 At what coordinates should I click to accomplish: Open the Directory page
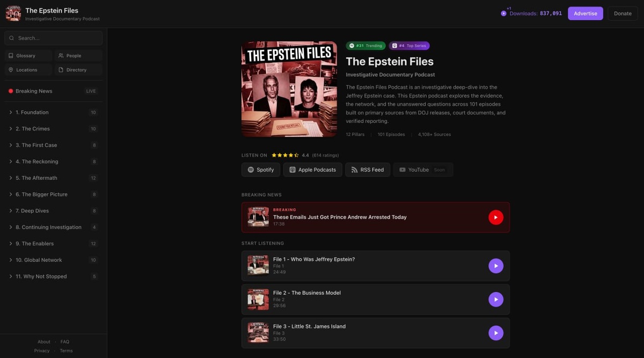pos(78,70)
